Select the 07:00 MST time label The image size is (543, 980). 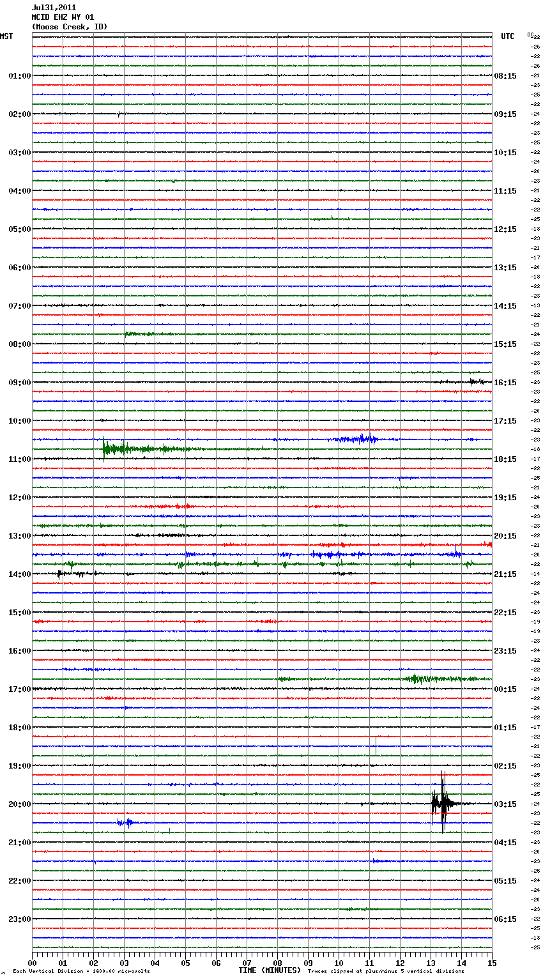tap(19, 306)
